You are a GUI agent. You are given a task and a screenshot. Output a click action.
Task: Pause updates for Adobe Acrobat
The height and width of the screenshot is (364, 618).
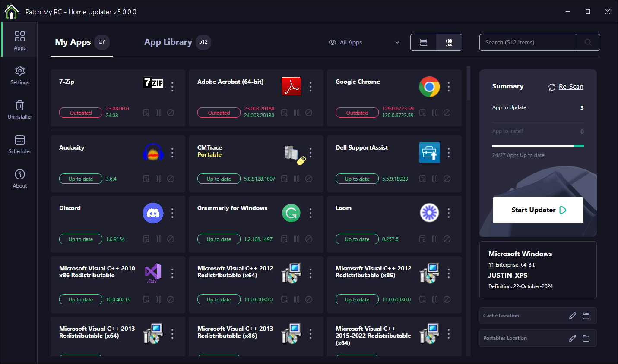tap(297, 113)
